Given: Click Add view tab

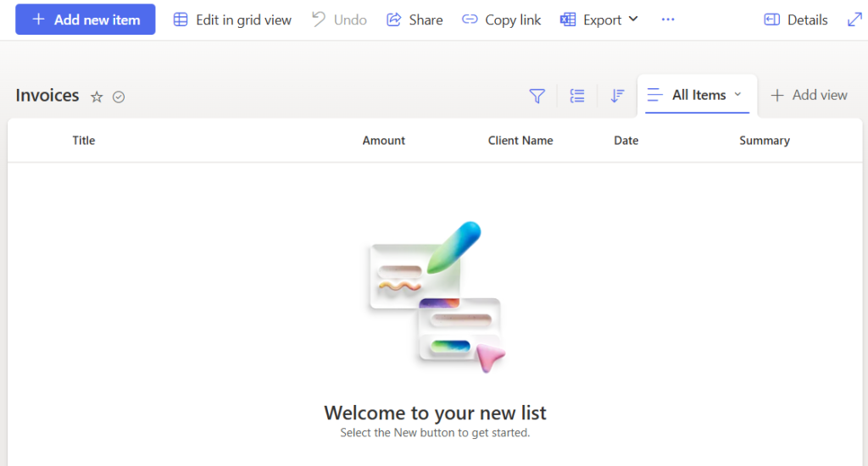Looking at the screenshot, I should pos(809,95).
